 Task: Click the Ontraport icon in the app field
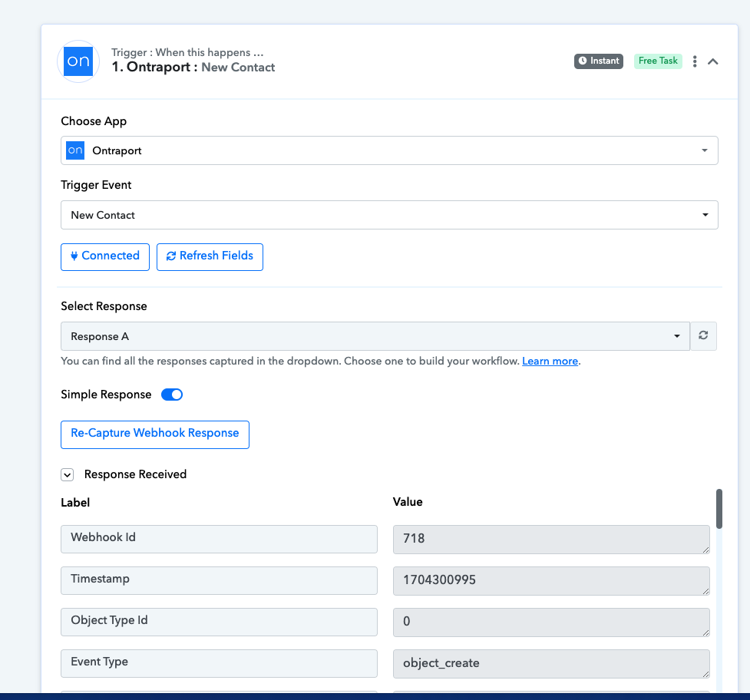coord(75,150)
